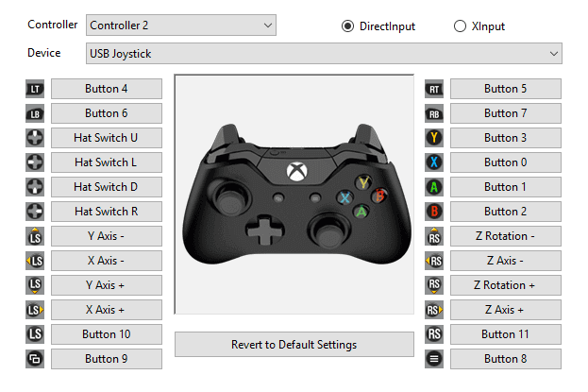Click the left stick left icon
Image resolution: width=588 pixels, height=392 pixels.
pyautogui.click(x=35, y=261)
